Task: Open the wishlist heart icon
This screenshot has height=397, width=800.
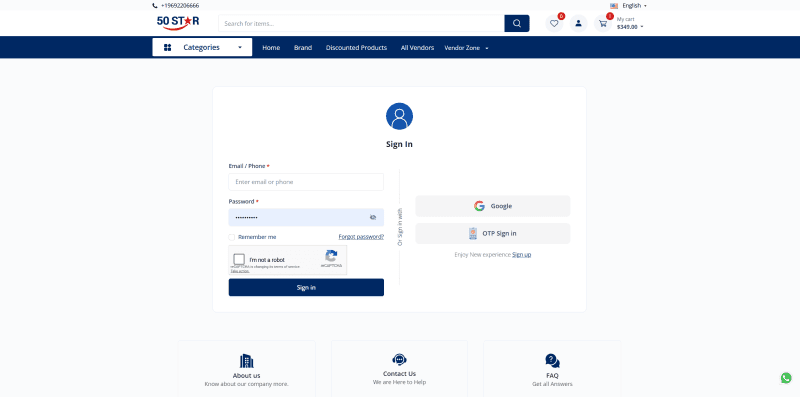Action: pyautogui.click(x=554, y=23)
